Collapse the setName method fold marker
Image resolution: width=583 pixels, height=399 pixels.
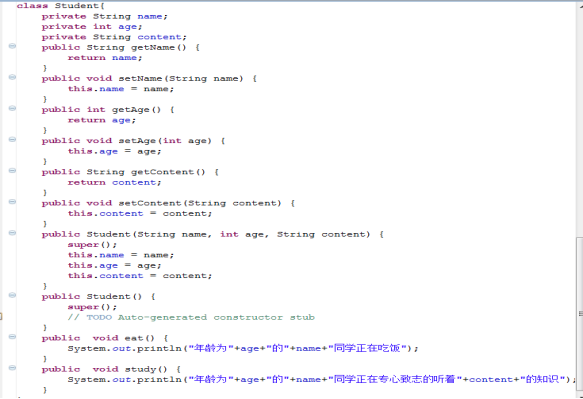[x=12, y=77]
